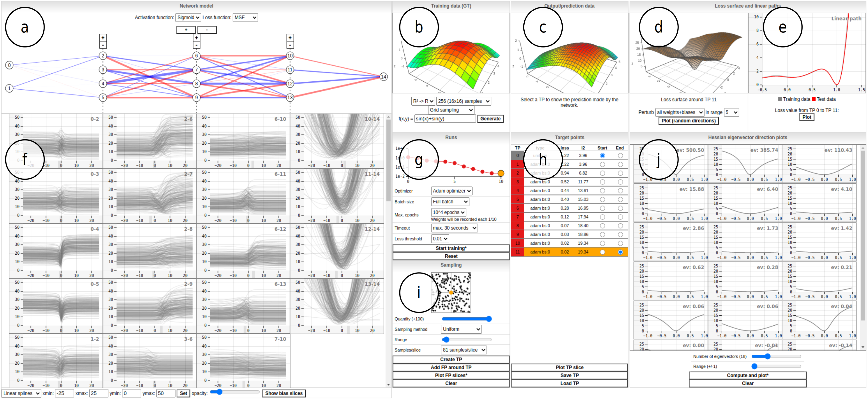
Task: Open the Loss function MSE dropdown
Action: tap(245, 17)
